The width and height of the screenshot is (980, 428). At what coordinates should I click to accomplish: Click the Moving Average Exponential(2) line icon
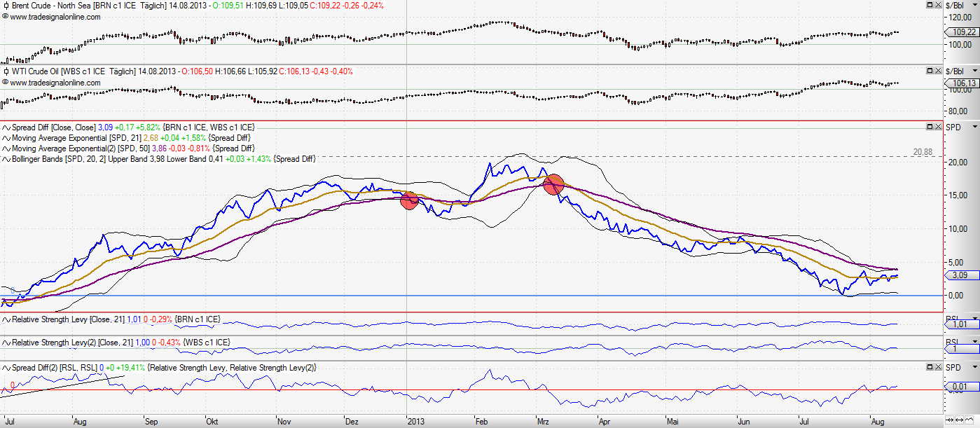pos(6,149)
